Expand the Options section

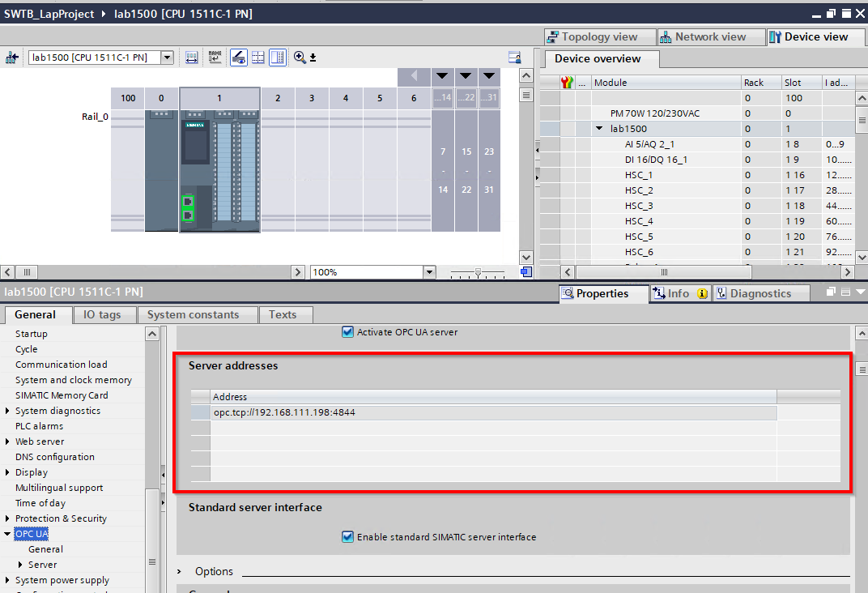pos(179,571)
